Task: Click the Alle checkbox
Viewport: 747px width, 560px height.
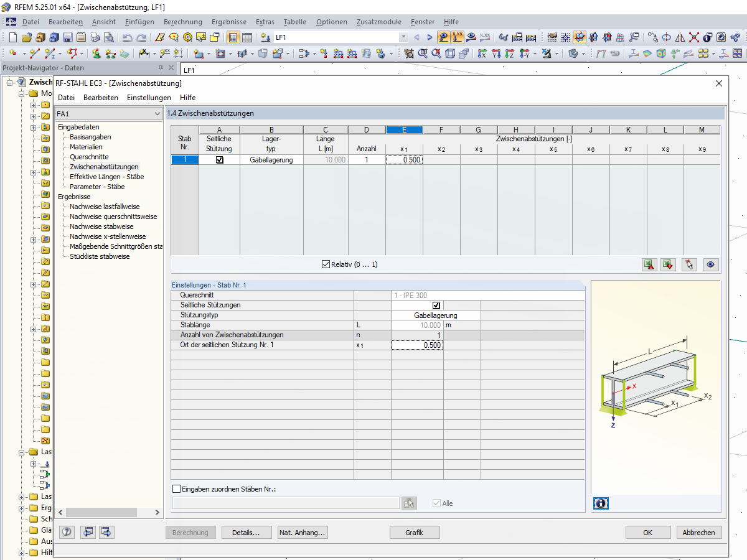Action: click(436, 503)
